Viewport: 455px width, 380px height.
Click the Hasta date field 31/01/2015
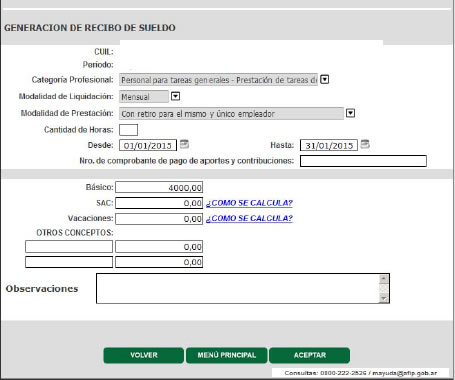[x=329, y=145]
